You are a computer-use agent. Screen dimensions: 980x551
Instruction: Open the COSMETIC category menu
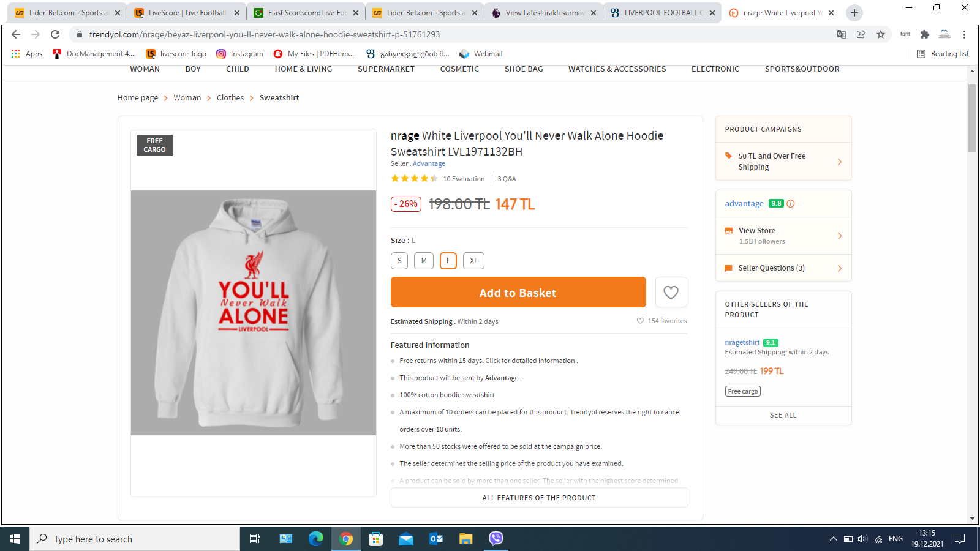pos(459,69)
